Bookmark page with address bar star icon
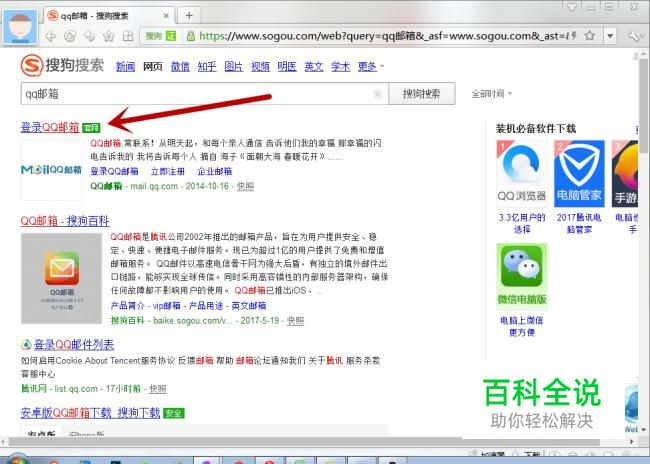The width and height of the screenshot is (650, 464). point(589,36)
